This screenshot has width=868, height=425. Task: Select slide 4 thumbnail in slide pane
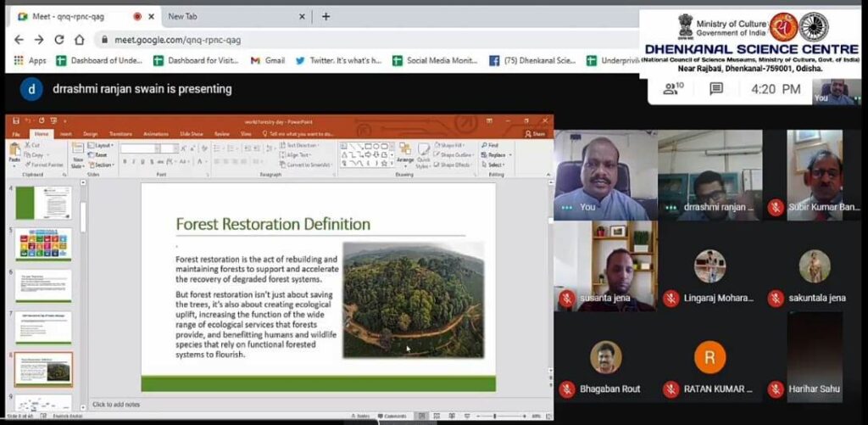pyautogui.click(x=43, y=203)
